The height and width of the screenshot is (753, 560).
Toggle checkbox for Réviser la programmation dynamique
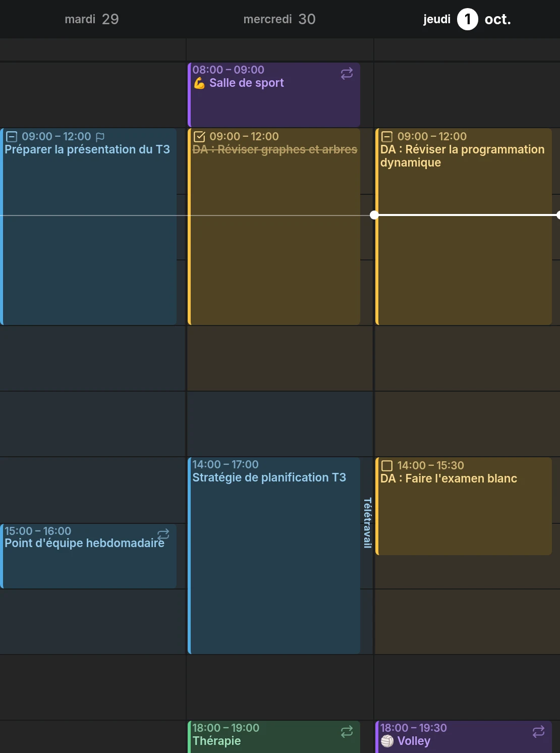click(387, 136)
